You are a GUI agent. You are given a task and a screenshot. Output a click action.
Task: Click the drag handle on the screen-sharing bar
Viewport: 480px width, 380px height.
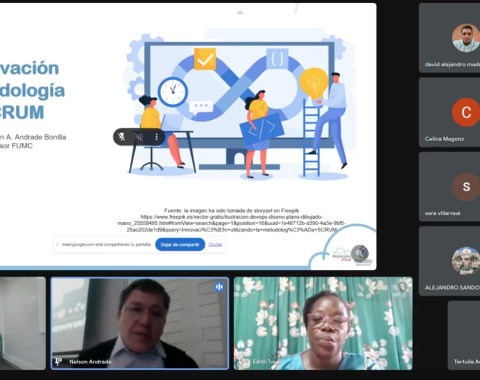pyautogui.click(x=57, y=244)
